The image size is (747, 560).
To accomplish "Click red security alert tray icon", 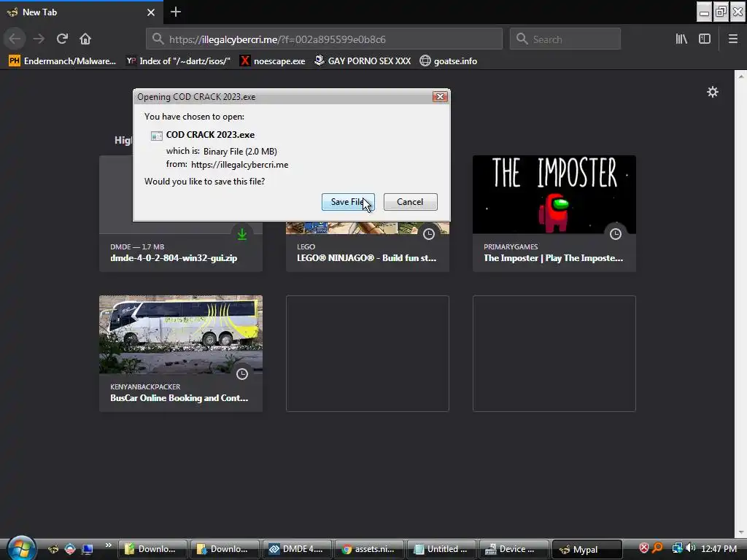I will [643, 548].
